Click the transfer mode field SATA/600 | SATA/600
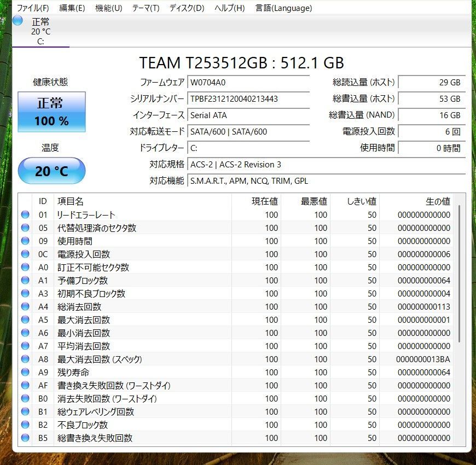The width and height of the screenshot is (476, 465). click(248, 132)
